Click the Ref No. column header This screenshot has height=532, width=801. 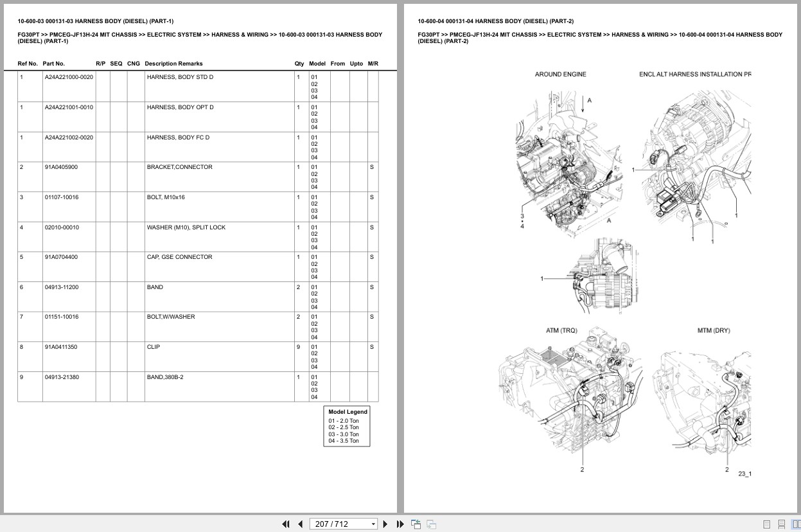(28, 64)
